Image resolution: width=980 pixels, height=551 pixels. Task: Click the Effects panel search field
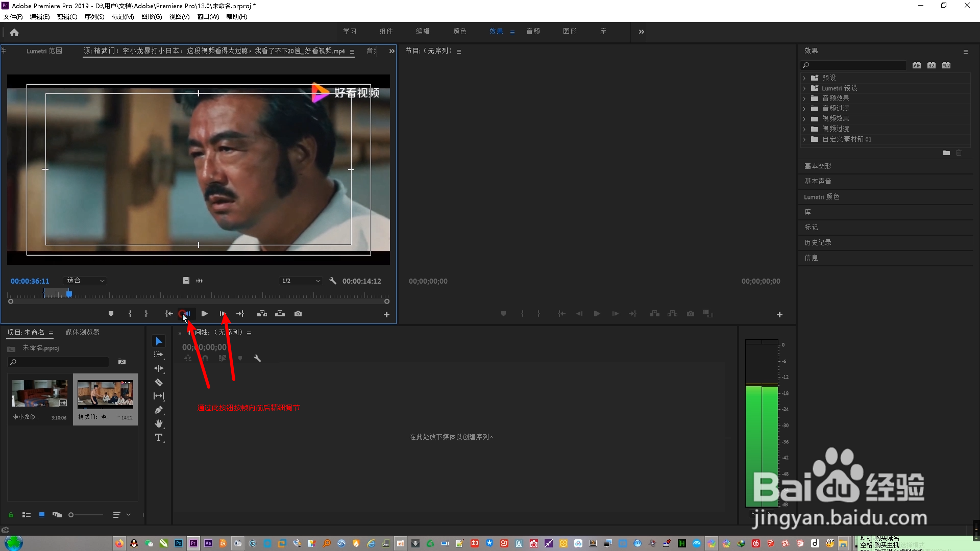point(853,65)
